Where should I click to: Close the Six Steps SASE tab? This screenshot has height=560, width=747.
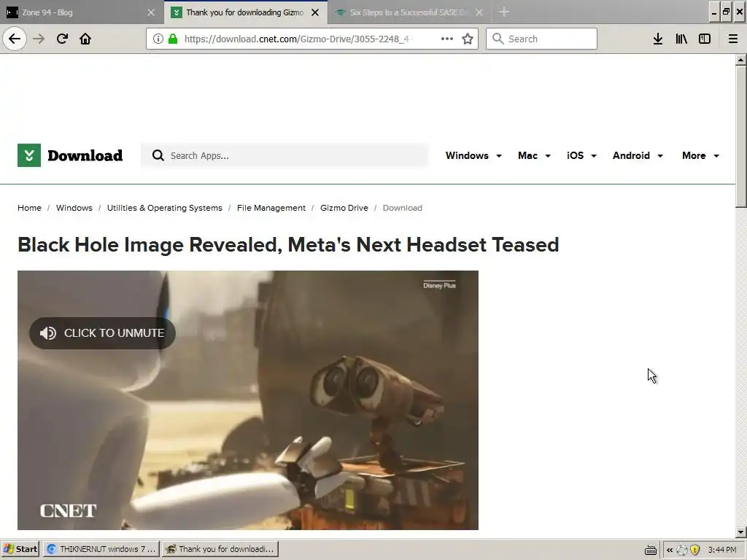[479, 12]
